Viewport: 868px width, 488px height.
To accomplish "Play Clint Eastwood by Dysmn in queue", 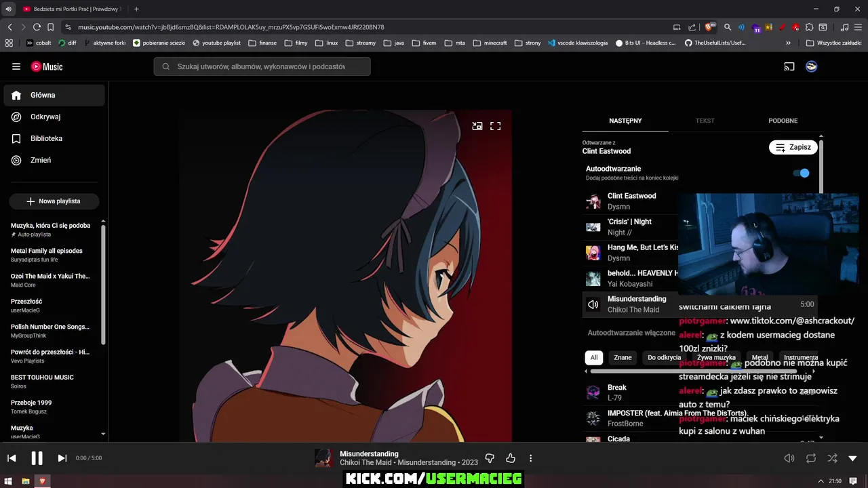I will (631, 201).
